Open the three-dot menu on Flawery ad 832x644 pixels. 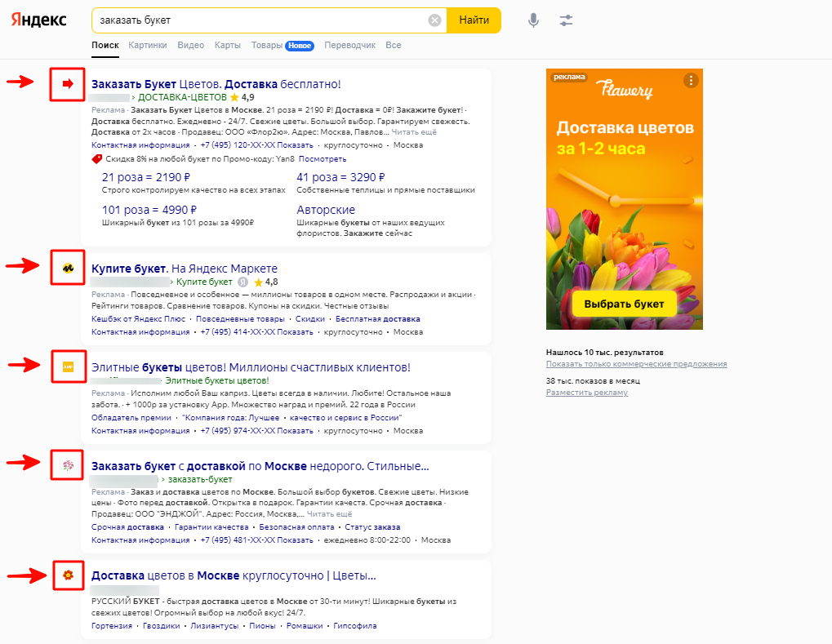(692, 80)
